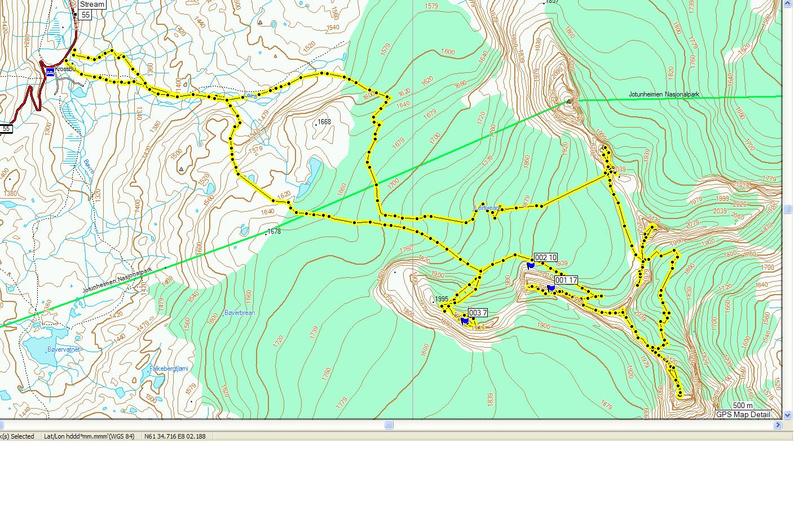Click the triangle marker near 1500 contour

coord(181,169)
